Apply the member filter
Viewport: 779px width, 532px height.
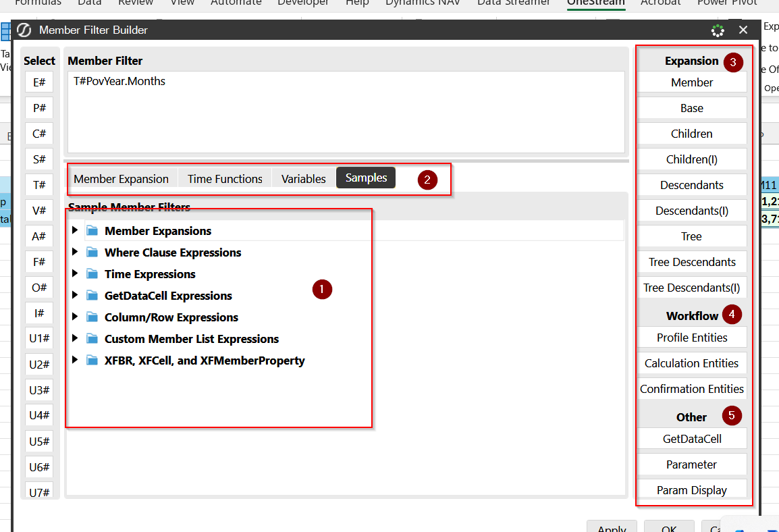coord(612,527)
